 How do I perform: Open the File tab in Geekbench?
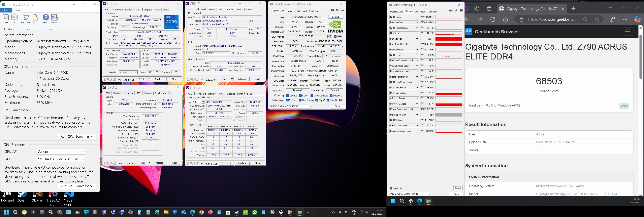[x=6, y=10]
